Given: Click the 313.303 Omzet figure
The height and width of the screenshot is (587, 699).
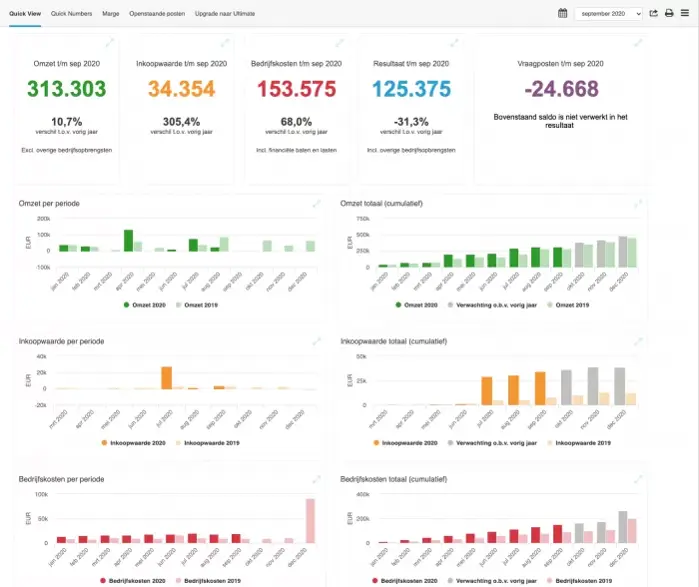Looking at the screenshot, I should pyautogui.click(x=66, y=89).
